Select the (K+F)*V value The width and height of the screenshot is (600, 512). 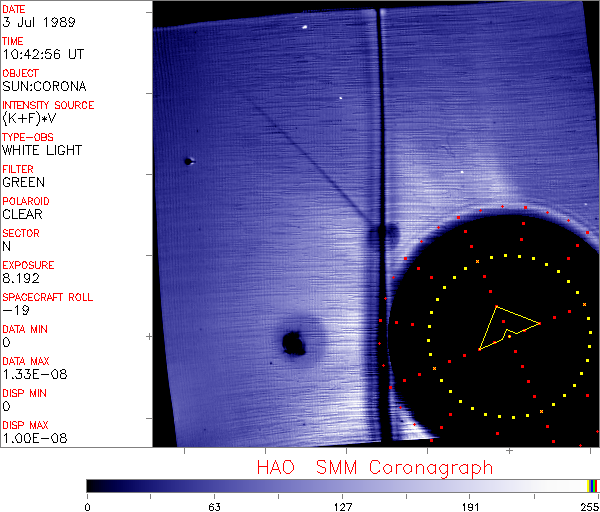29,119
